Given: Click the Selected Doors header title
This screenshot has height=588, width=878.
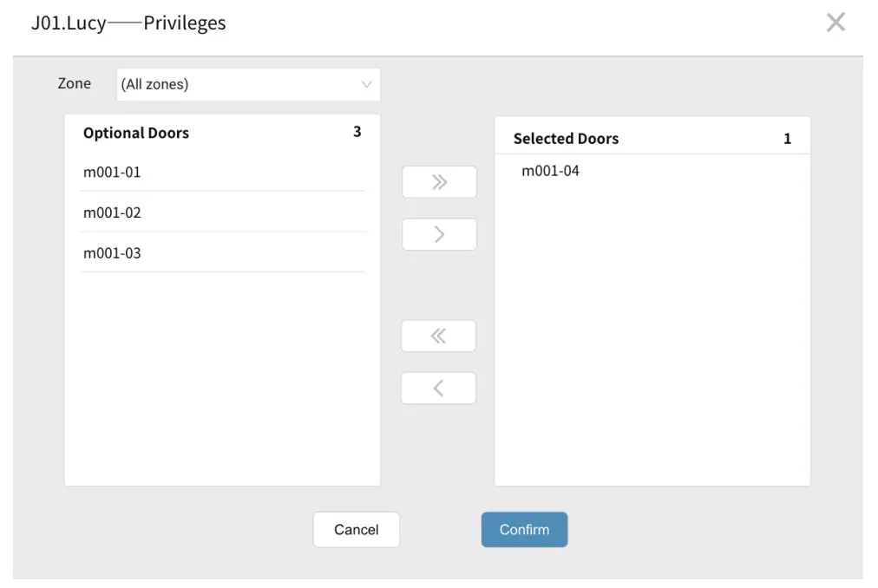Looking at the screenshot, I should (x=566, y=139).
